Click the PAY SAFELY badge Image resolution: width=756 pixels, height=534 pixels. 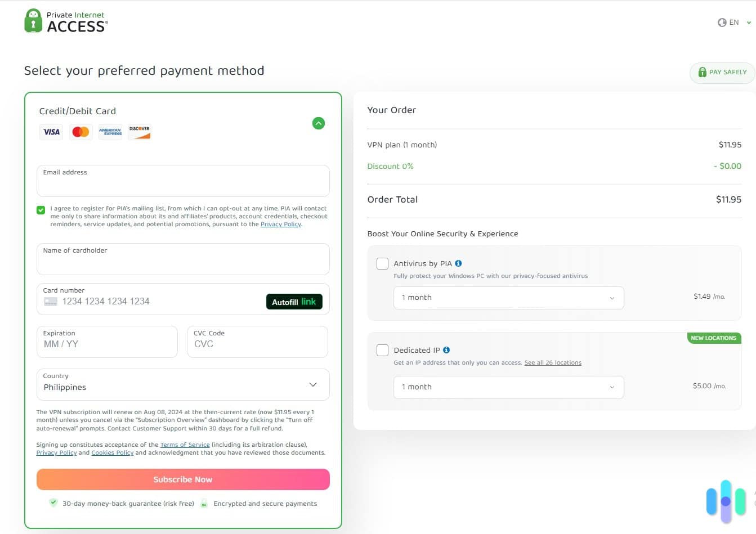[723, 72]
